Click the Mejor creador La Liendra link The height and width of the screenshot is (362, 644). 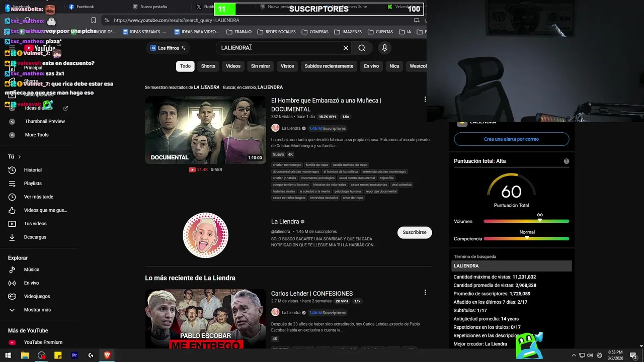496,344
